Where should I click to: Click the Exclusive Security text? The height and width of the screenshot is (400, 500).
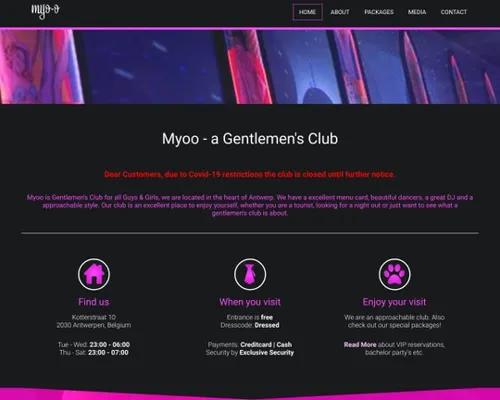[x=267, y=353]
